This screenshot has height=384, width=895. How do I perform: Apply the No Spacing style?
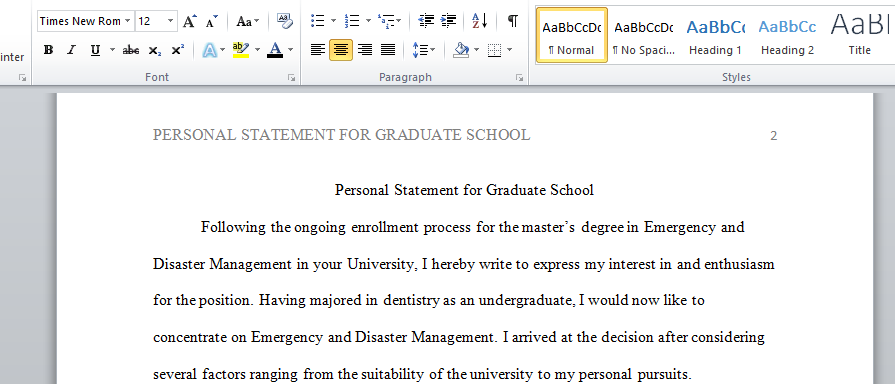pyautogui.click(x=643, y=35)
